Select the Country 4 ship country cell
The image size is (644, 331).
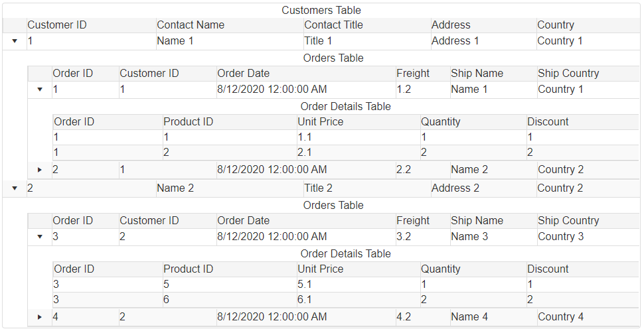coord(561,317)
